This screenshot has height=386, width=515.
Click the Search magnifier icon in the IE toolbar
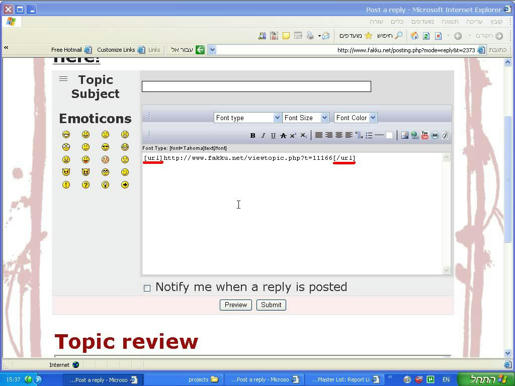[398, 36]
